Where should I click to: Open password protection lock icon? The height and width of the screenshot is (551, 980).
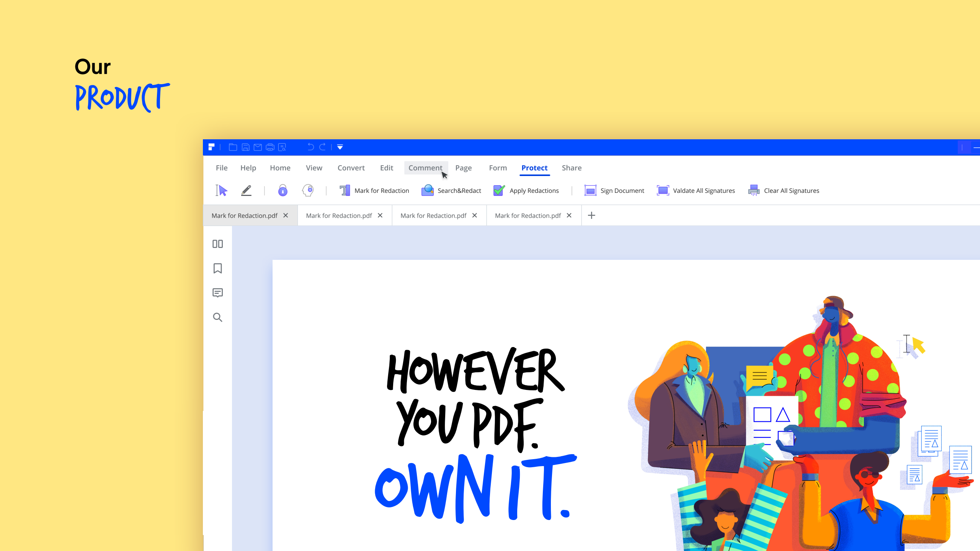click(x=283, y=190)
